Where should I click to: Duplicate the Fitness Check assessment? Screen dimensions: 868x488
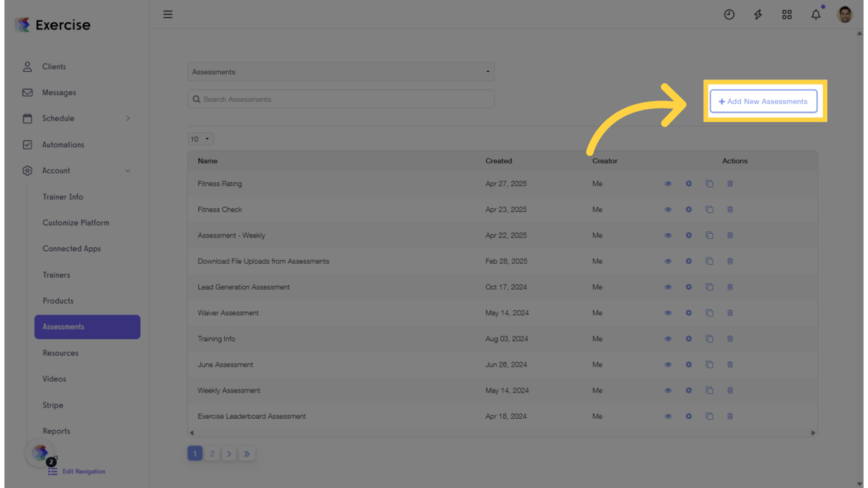point(709,210)
